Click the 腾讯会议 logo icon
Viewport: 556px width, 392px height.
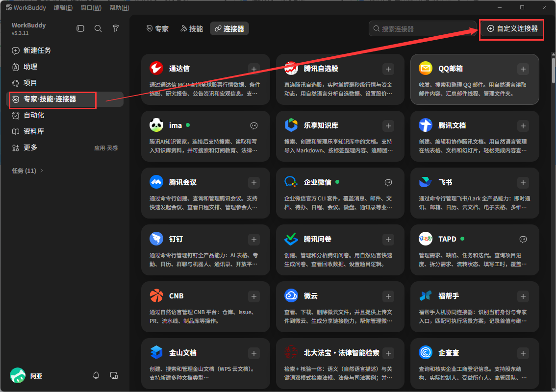pos(156,182)
